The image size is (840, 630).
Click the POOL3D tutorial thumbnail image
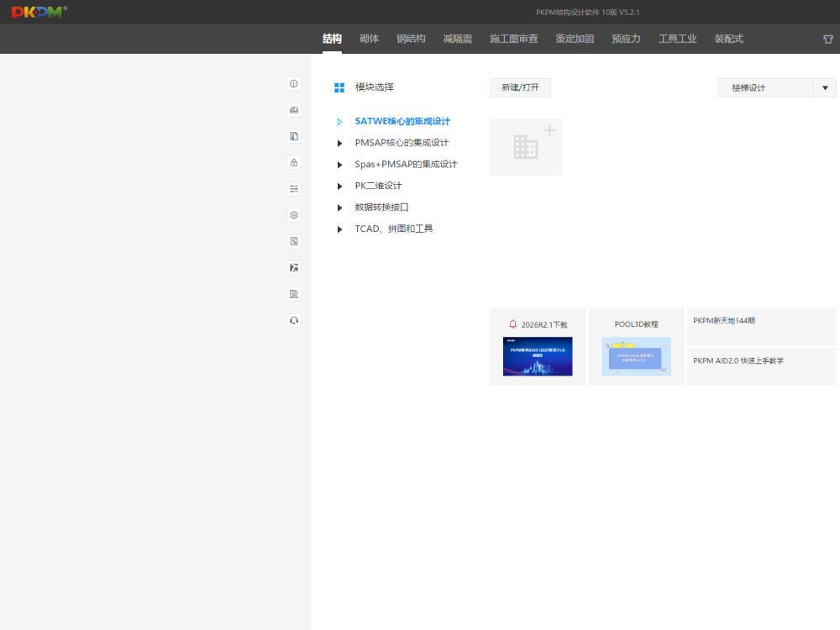(x=636, y=356)
